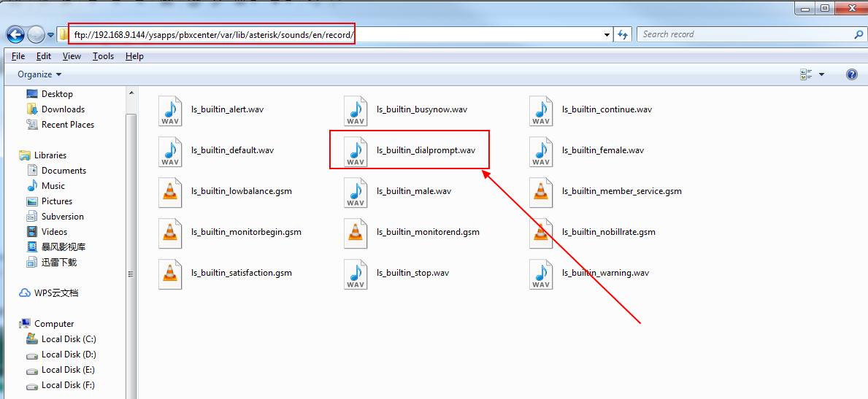The image size is (868, 399).
Task: Open Downloads in the navigation pane
Action: [x=63, y=109]
